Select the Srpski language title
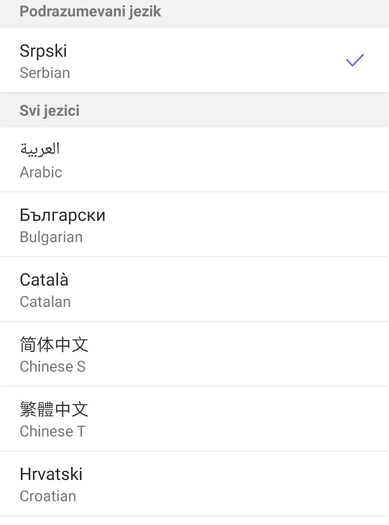The width and height of the screenshot is (389, 525). coord(43,51)
